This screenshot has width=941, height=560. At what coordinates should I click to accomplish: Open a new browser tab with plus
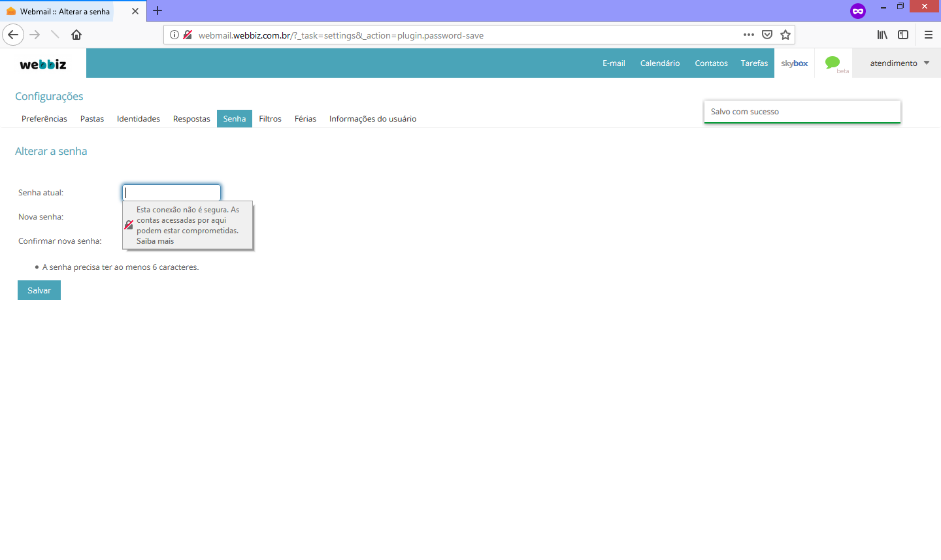pyautogui.click(x=157, y=11)
